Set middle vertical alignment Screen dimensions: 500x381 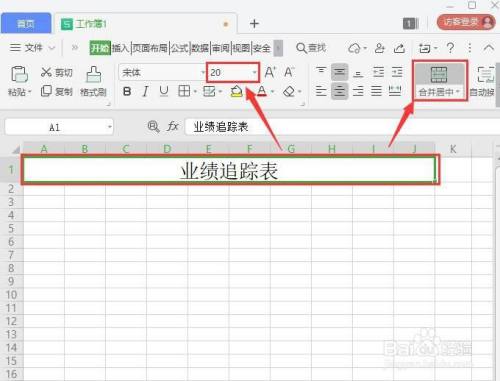pos(340,72)
